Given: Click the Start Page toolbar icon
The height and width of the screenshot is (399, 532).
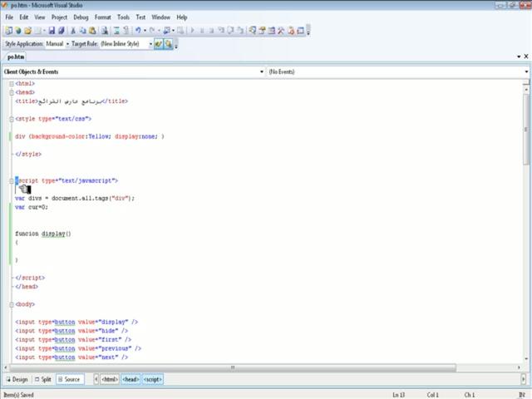Looking at the screenshot, I should coord(291,31).
